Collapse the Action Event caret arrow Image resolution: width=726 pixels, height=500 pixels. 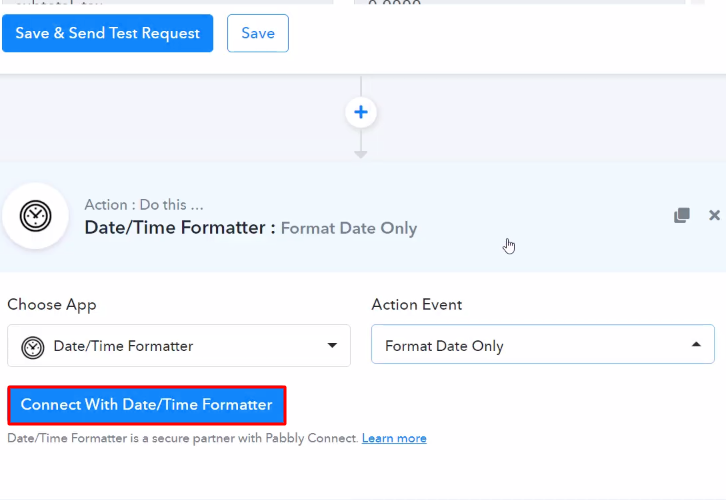point(696,344)
